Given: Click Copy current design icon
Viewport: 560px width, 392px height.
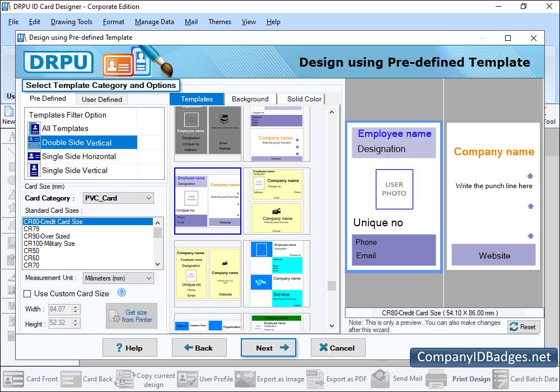Looking at the screenshot, I should [x=125, y=379].
